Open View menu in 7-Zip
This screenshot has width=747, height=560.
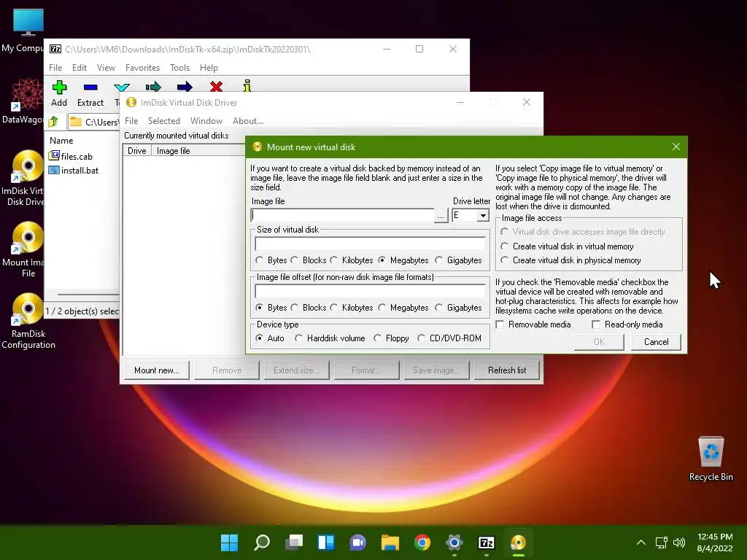click(106, 68)
